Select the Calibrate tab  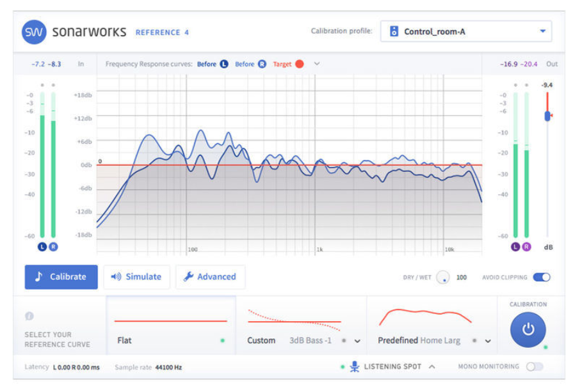[x=61, y=277]
